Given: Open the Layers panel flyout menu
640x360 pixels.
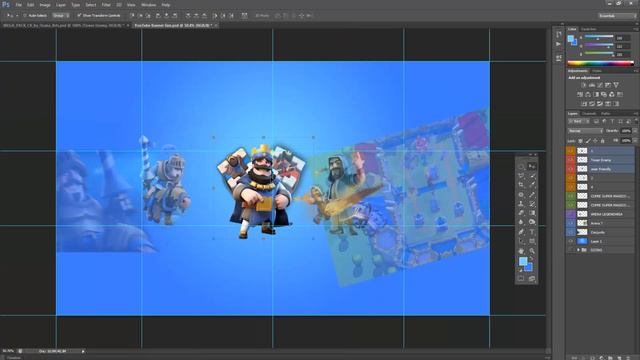Looking at the screenshot, I should coord(636,113).
